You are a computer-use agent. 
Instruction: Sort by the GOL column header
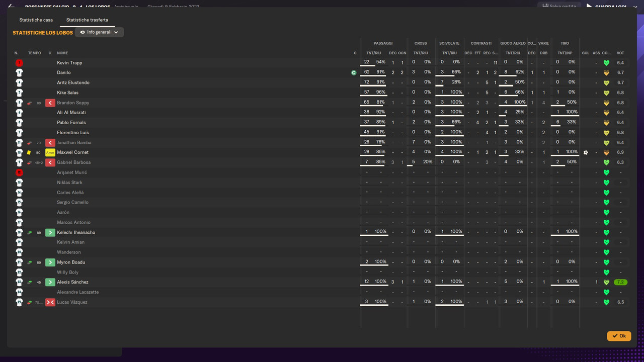[586, 53]
